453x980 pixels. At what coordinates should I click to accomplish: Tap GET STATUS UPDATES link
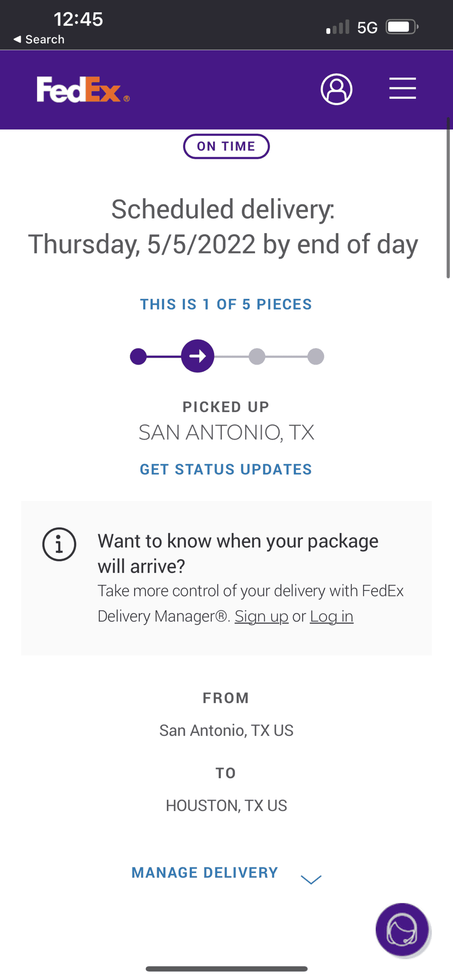coord(226,470)
